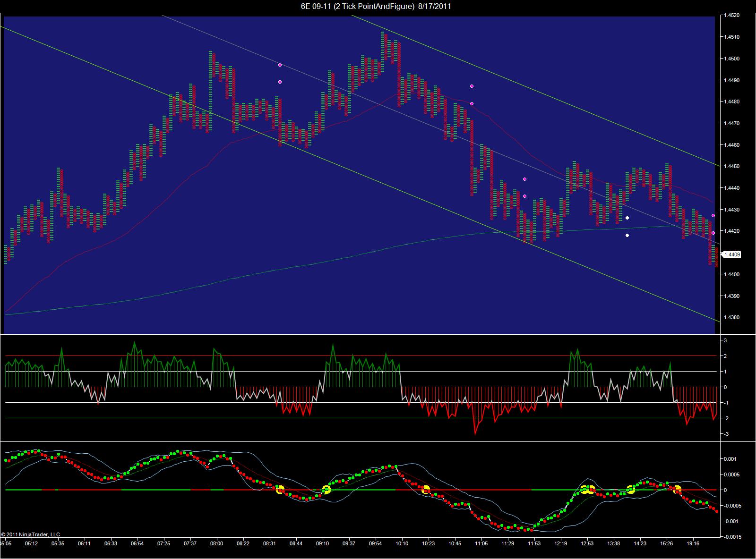
Task: Click the 10:23 time axis label
Action: point(428,543)
